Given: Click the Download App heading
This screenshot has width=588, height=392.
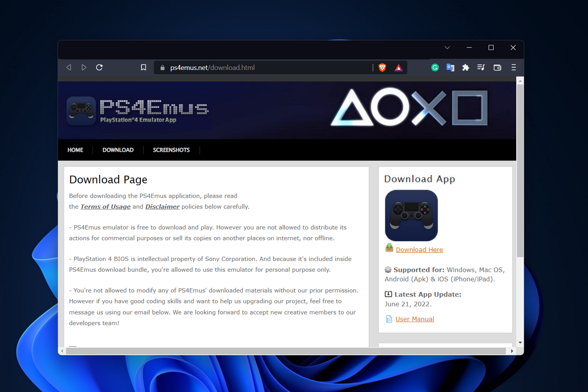Looking at the screenshot, I should coord(420,179).
